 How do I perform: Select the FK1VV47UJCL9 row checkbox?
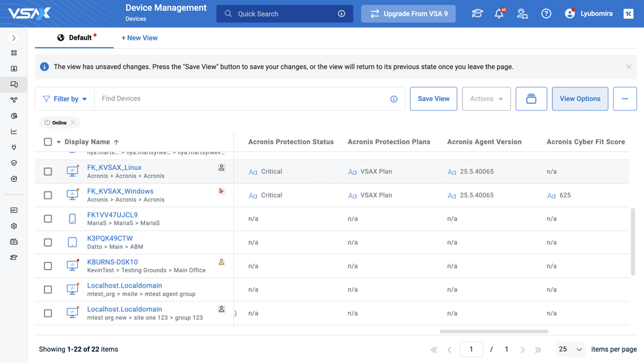pos(48,218)
